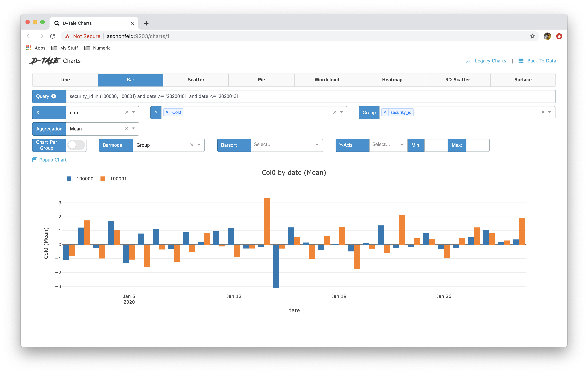Click the Y-Axis Min input field
Screen dimensions: 588x374
(436, 145)
